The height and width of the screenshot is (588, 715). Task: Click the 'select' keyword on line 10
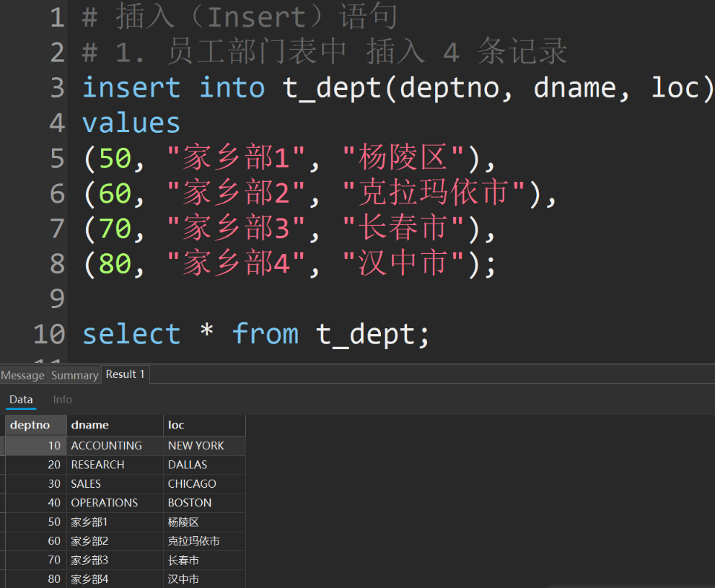(x=131, y=334)
